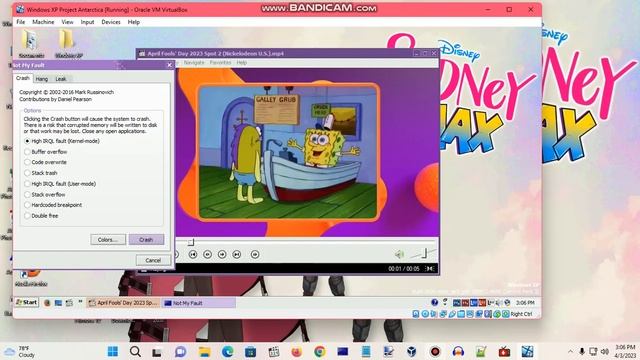This screenshot has width=640, height=360.
Task: Open the media player Favorites menu
Action: coord(220,62)
